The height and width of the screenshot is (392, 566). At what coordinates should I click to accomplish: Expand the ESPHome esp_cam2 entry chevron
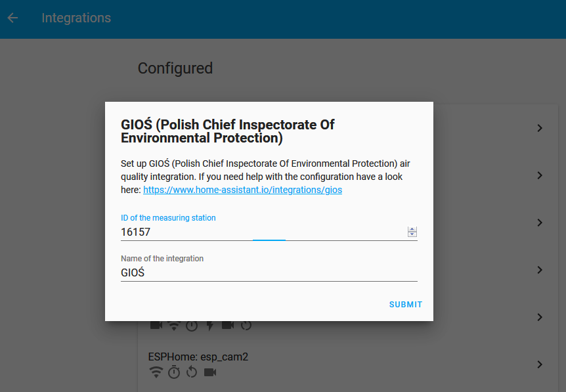coord(540,364)
